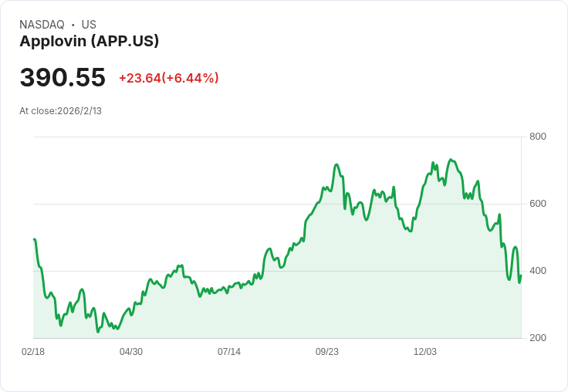Click the NASDAQ exchange label
The width and height of the screenshot is (568, 392).
coord(42,25)
